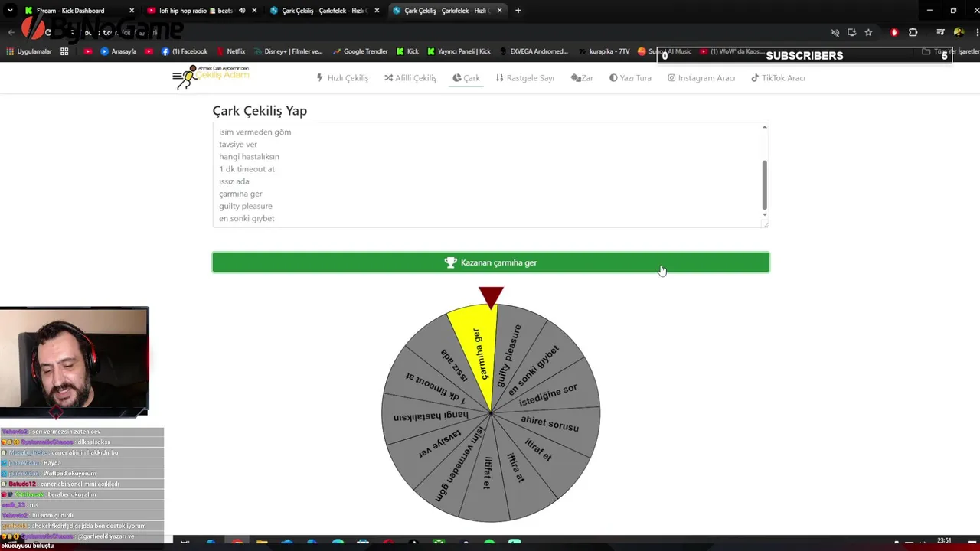The image size is (980, 551).
Task: Mute the lofi hip hop radio tab audio icon
Action: [x=242, y=11]
